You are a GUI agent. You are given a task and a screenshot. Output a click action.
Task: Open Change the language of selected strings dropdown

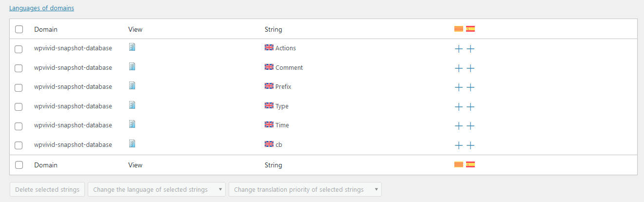(x=156, y=189)
